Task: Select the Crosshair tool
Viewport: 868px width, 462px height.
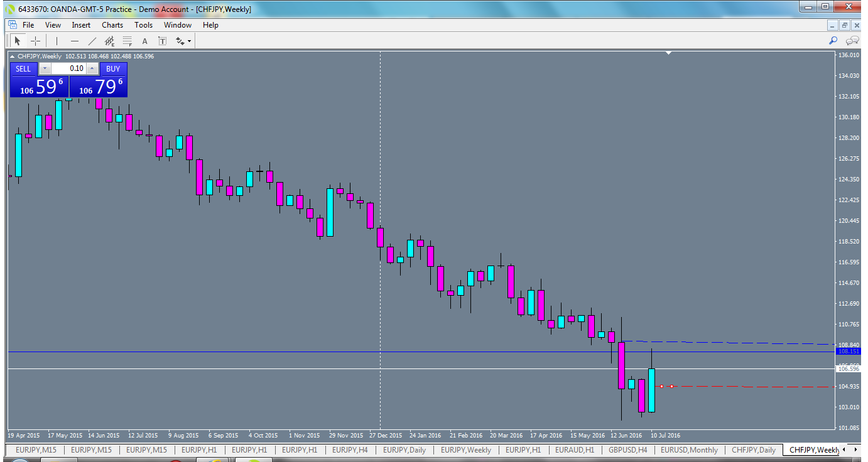Action: [x=35, y=41]
